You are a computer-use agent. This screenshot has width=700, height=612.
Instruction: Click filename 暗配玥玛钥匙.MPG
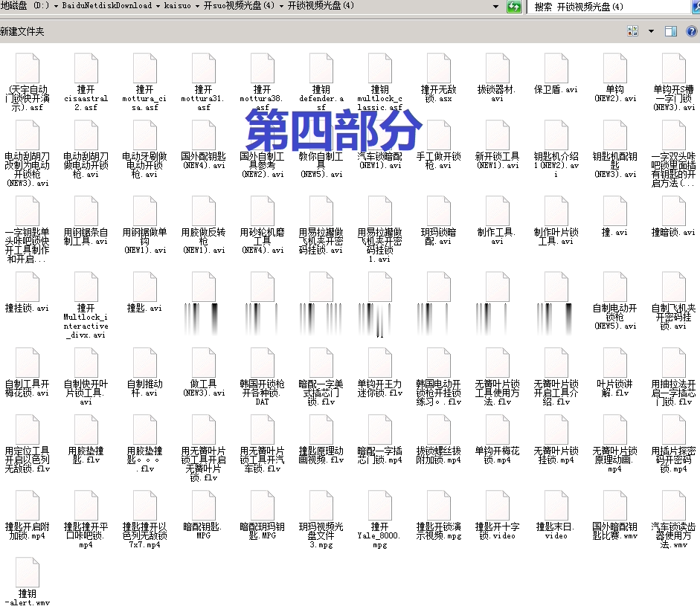point(262,531)
